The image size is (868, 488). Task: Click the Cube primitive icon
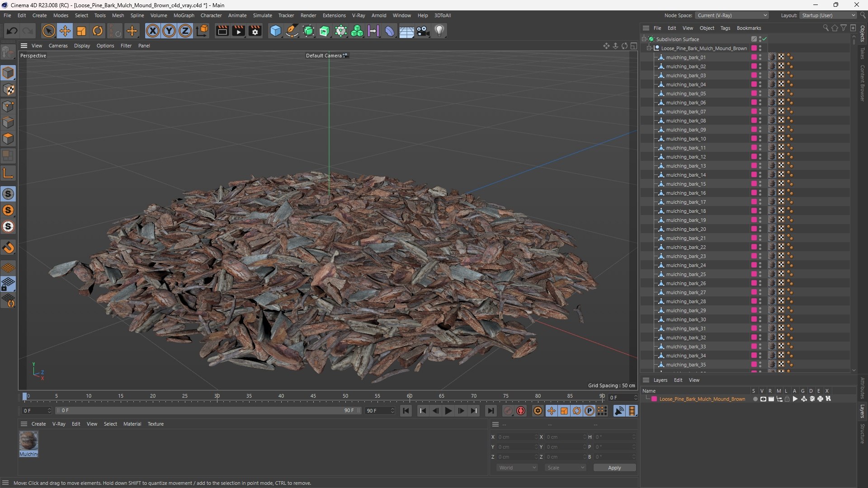tap(275, 31)
